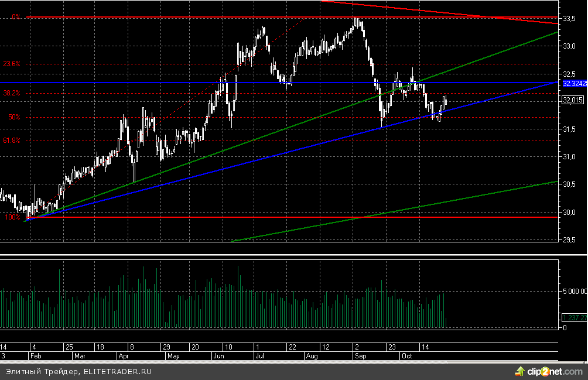
Task: Select the Oct marker on time axis
Action: click(406, 355)
